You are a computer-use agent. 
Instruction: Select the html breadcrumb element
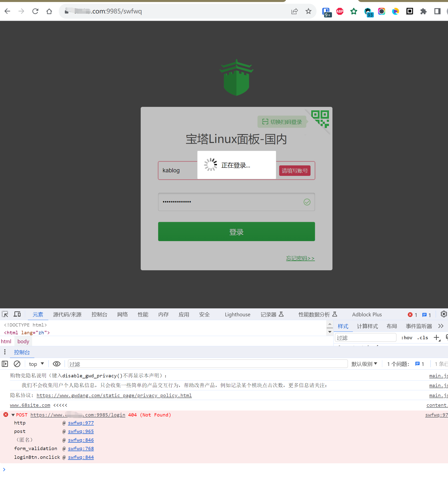[x=6, y=342]
